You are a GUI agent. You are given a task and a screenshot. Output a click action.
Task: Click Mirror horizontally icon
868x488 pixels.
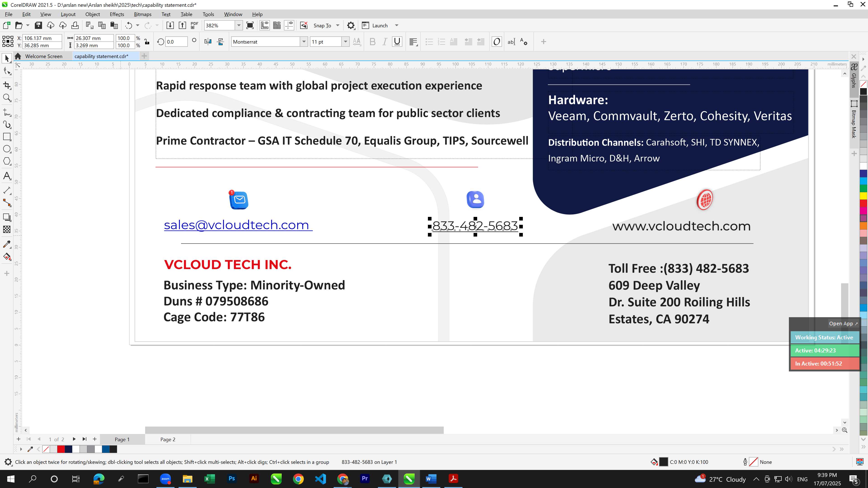tap(208, 42)
